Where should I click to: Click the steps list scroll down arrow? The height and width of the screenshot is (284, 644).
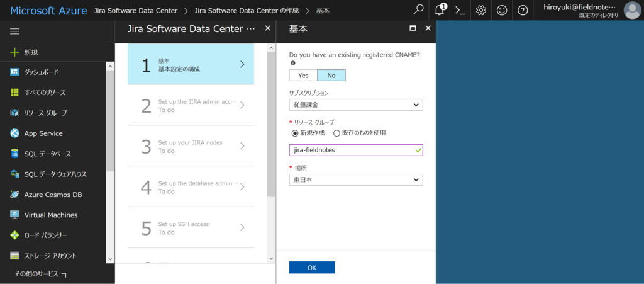tap(270, 258)
